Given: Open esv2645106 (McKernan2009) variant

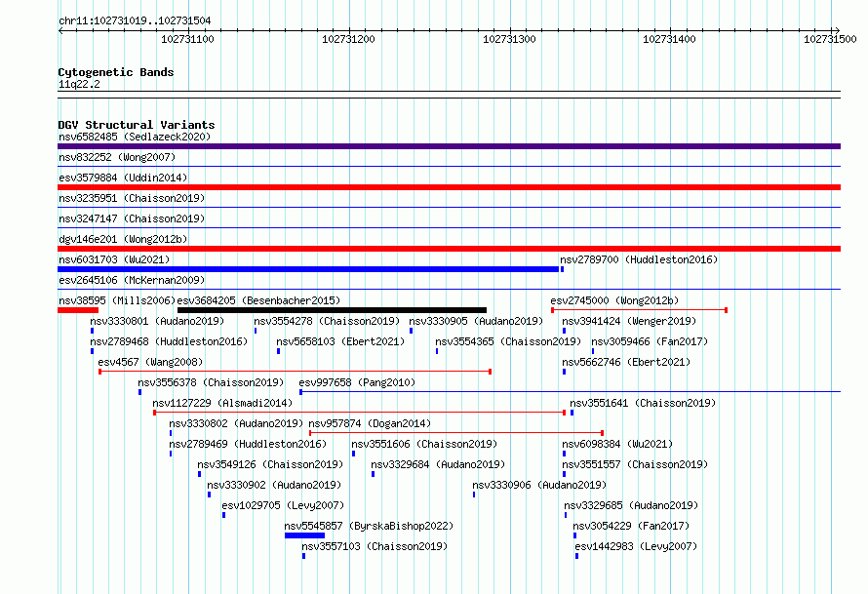Looking at the screenshot, I should pos(132,280).
